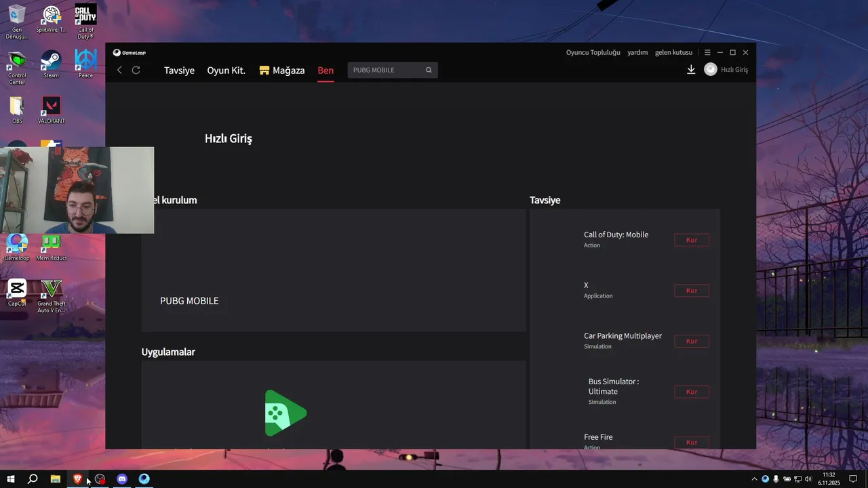868x488 pixels.
Task: Click the Uygulamalar section heading
Action: 168,352
